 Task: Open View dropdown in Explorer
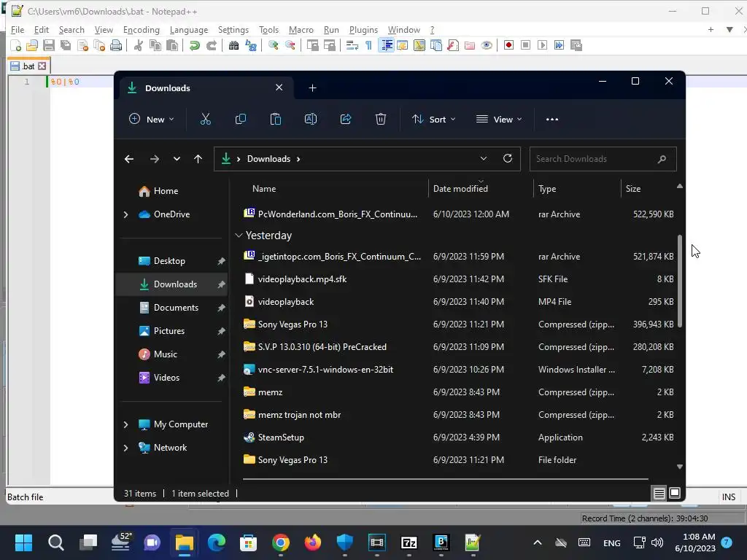[499, 119]
